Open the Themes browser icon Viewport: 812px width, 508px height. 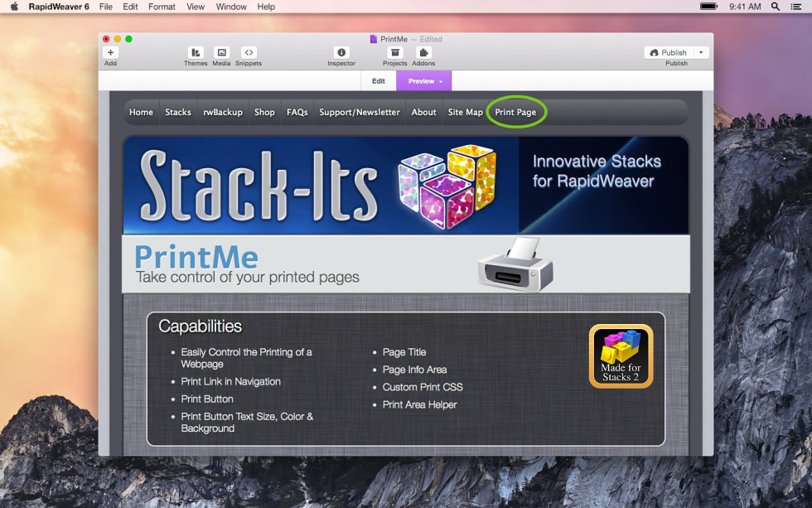[196, 52]
